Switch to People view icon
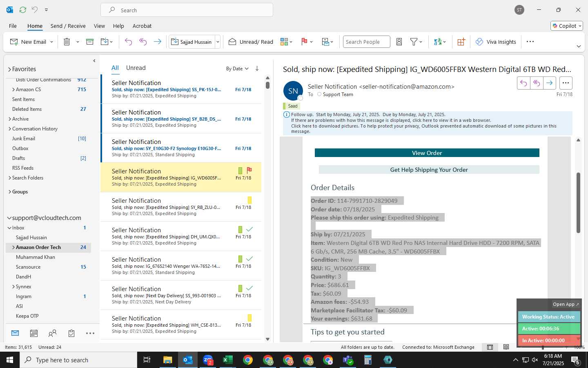Viewport: 588px width, 368px height. tap(52, 334)
